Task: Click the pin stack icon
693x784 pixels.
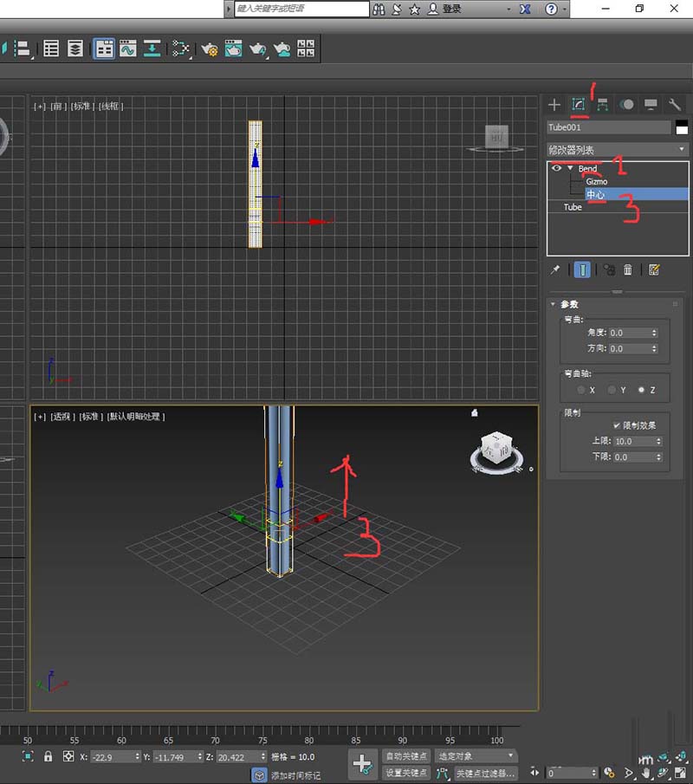Action: (x=555, y=270)
